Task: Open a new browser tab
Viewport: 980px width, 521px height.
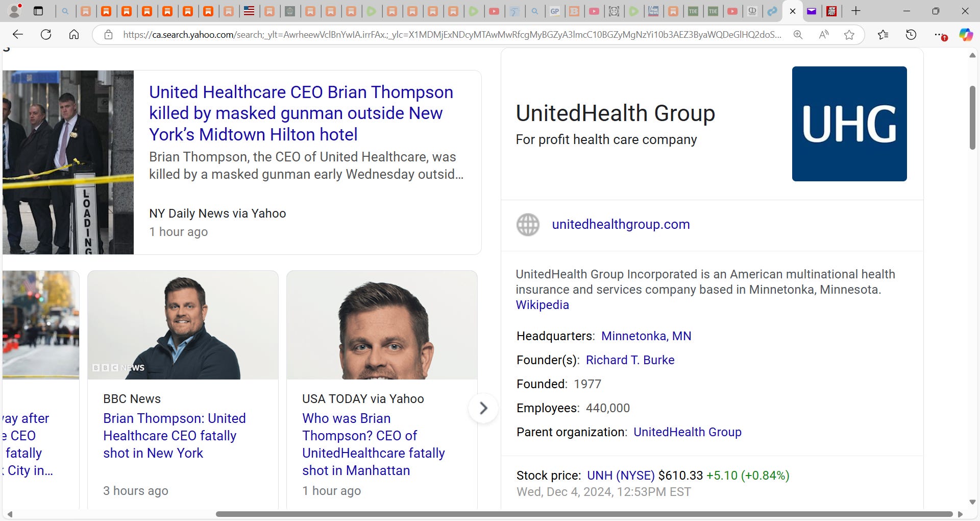Action: (856, 11)
